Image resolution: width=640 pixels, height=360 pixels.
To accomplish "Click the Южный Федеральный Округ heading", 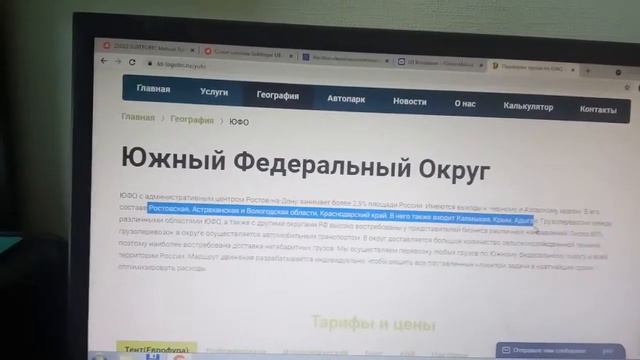I will point(305,164).
